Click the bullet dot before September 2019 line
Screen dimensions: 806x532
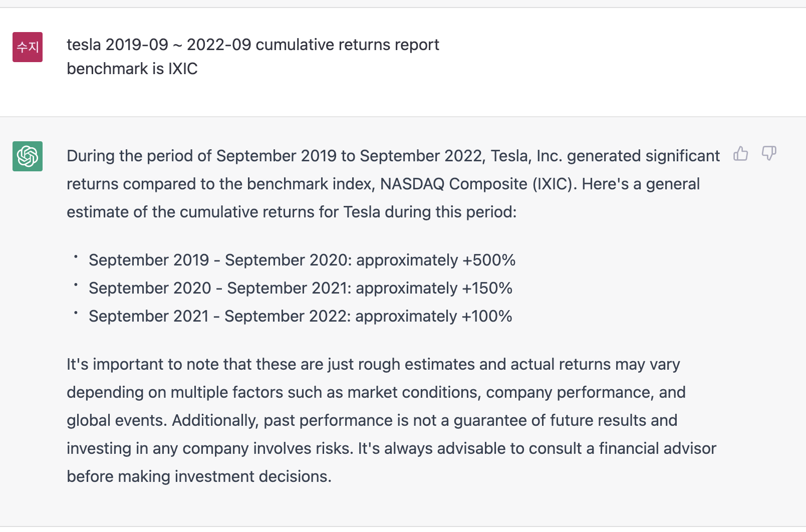coord(76,256)
